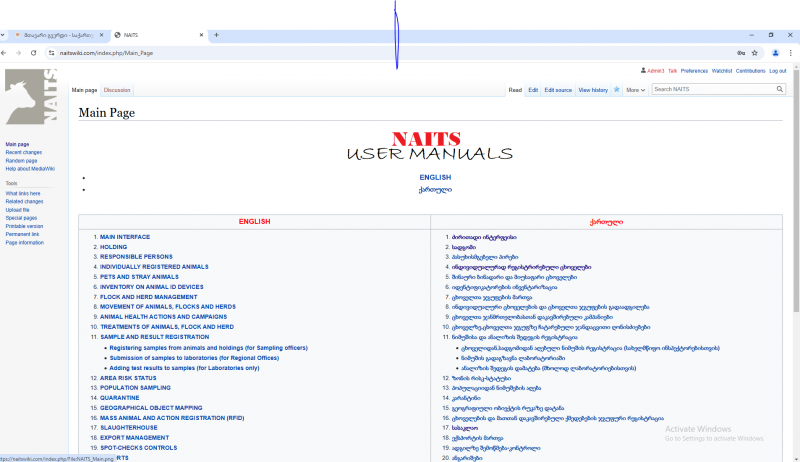Add page to watchlist with star
Image resolution: width=800 pixels, height=462 pixels.
click(x=616, y=90)
